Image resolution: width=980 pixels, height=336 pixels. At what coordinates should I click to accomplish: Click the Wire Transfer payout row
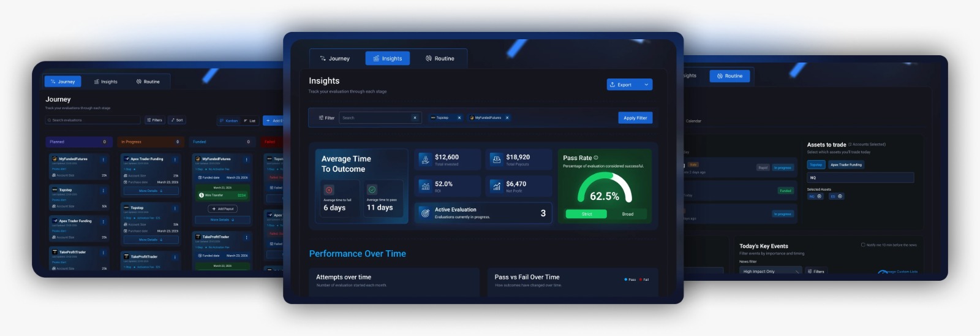tap(222, 195)
